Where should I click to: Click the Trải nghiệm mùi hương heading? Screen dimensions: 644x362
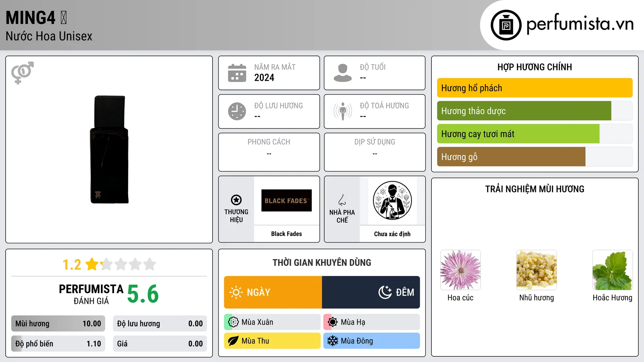pyautogui.click(x=535, y=189)
